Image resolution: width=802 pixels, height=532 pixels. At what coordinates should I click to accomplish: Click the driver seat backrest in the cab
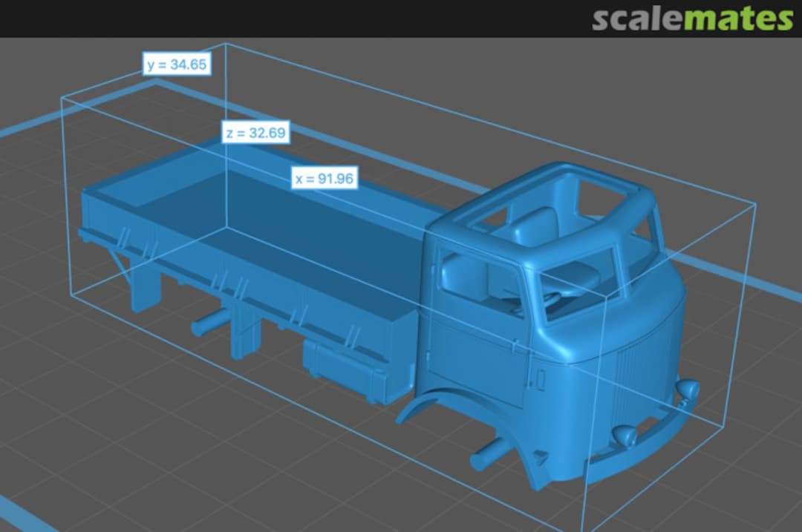point(535,226)
